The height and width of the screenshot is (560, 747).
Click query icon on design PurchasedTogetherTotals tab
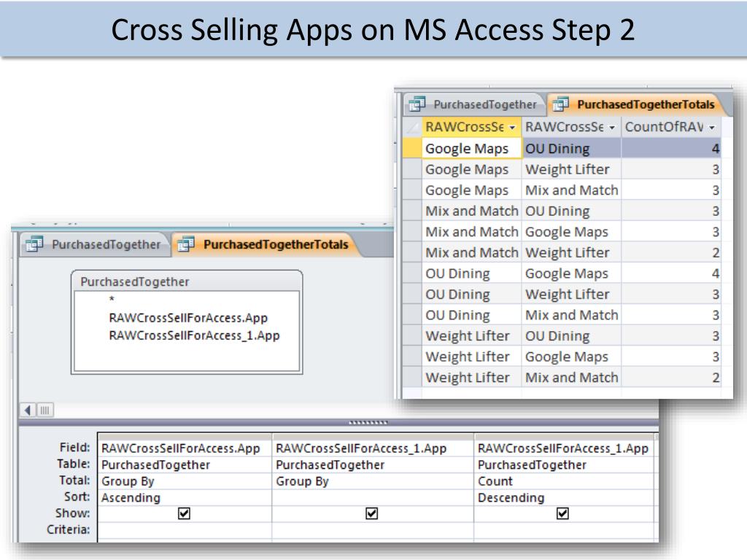(186, 244)
